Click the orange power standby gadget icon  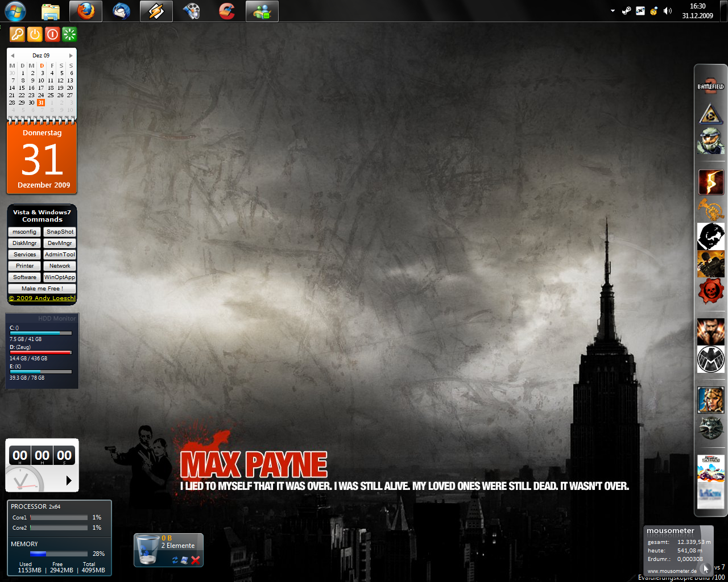pyautogui.click(x=35, y=35)
